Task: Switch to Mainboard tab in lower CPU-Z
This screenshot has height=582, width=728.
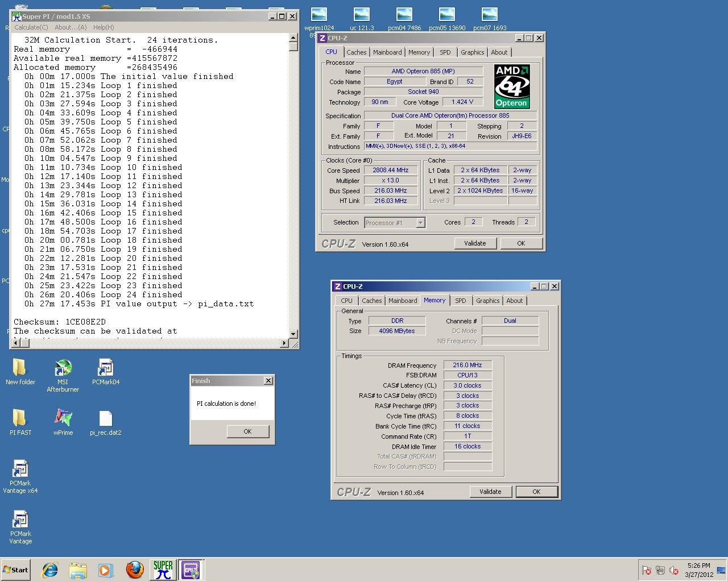Action: click(403, 301)
